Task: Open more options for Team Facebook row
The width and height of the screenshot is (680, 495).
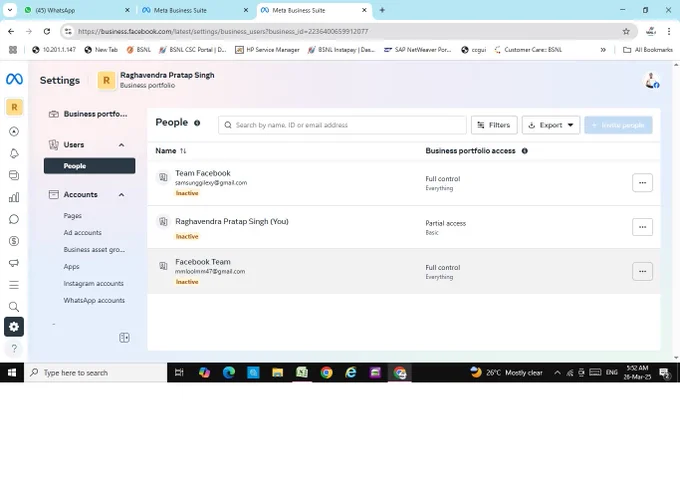Action: pyautogui.click(x=642, y=183)
